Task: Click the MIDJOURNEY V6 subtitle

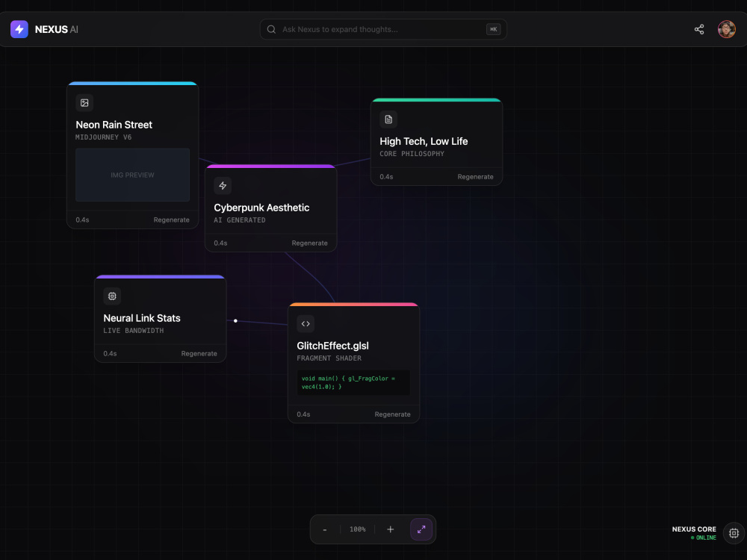Action: (103, 137)
